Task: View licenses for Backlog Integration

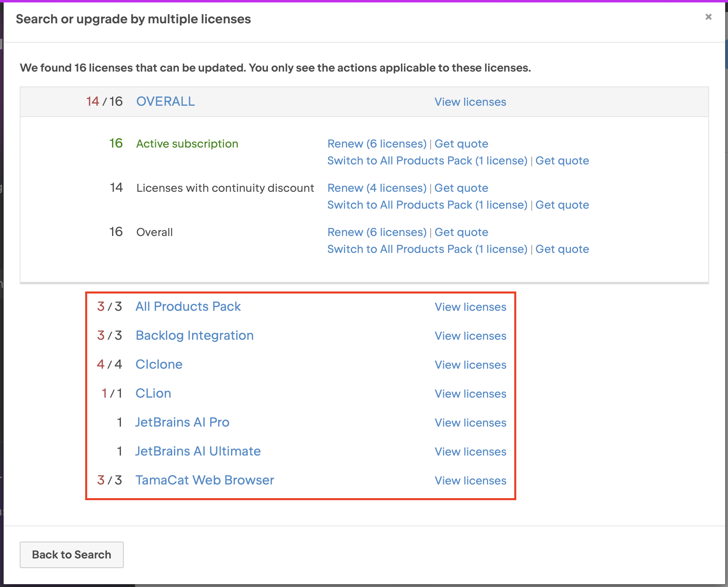Action: (470, 336)
